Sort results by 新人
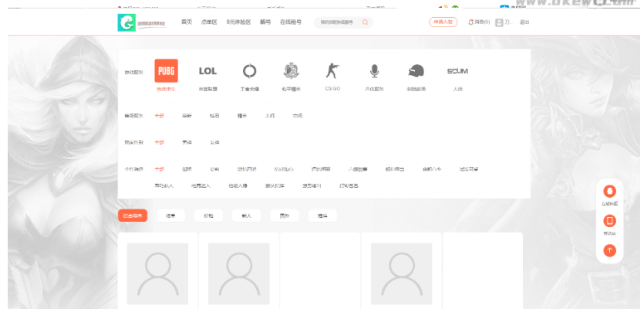The height and width of the screenshot is (309, 644). tap(247, 216)
